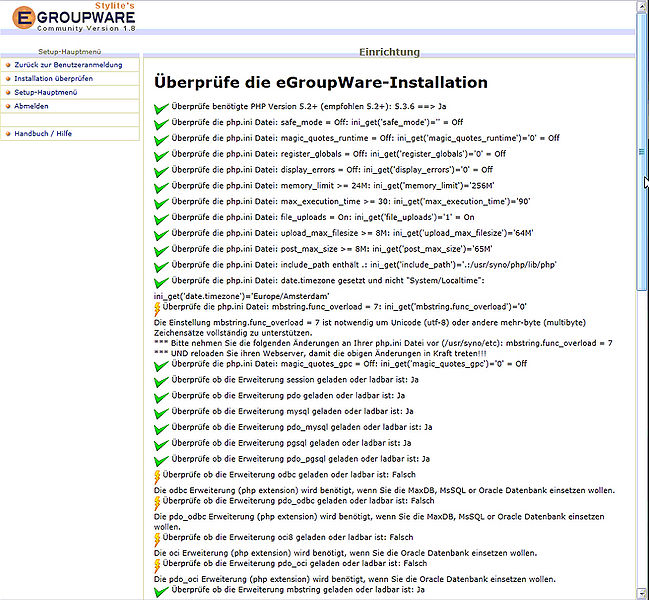649x600 pixels.
Task: Click warning icon next to odbc extension check
Action: tap(157, 476)
